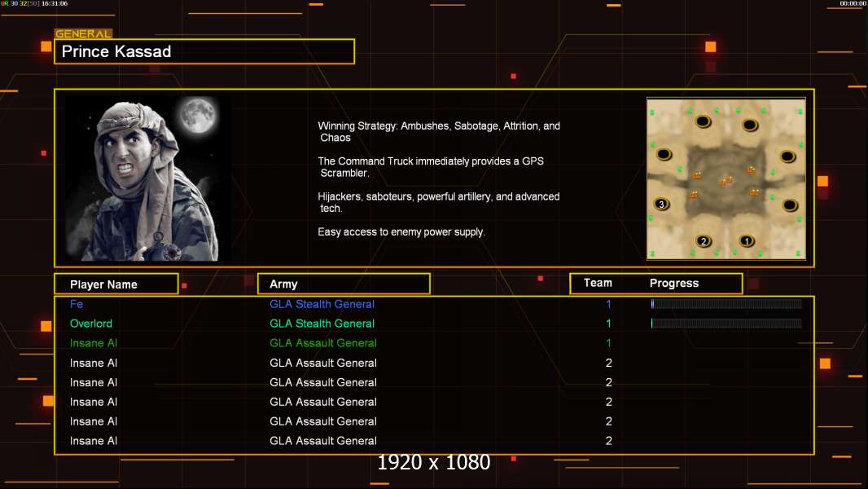This screenshot has height=489, width=868.
Task: Click the moon in the general portrait
Action: [198, 115]
